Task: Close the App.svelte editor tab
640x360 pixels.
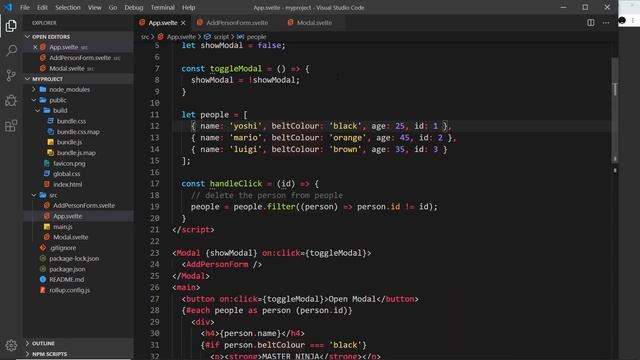Action: [x=183, y=23]
